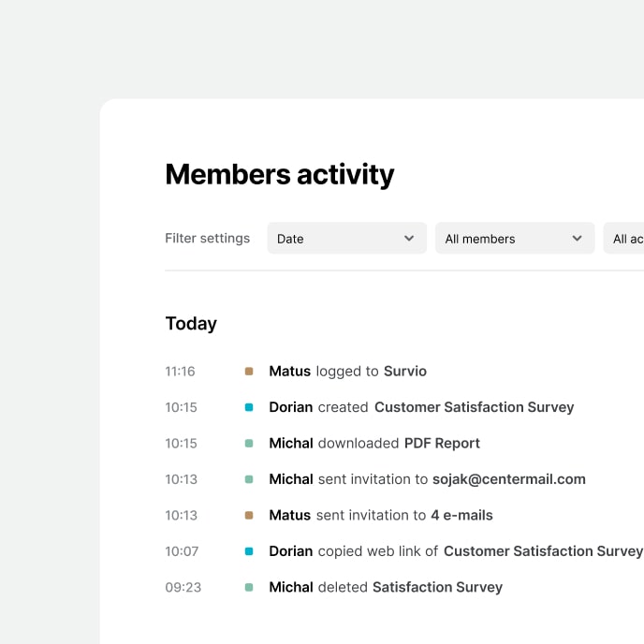This screenshot has height=644, width=644.
Task: Click 10:15 timestamp of the Michal downloaded entry
Action: [182, 443]
